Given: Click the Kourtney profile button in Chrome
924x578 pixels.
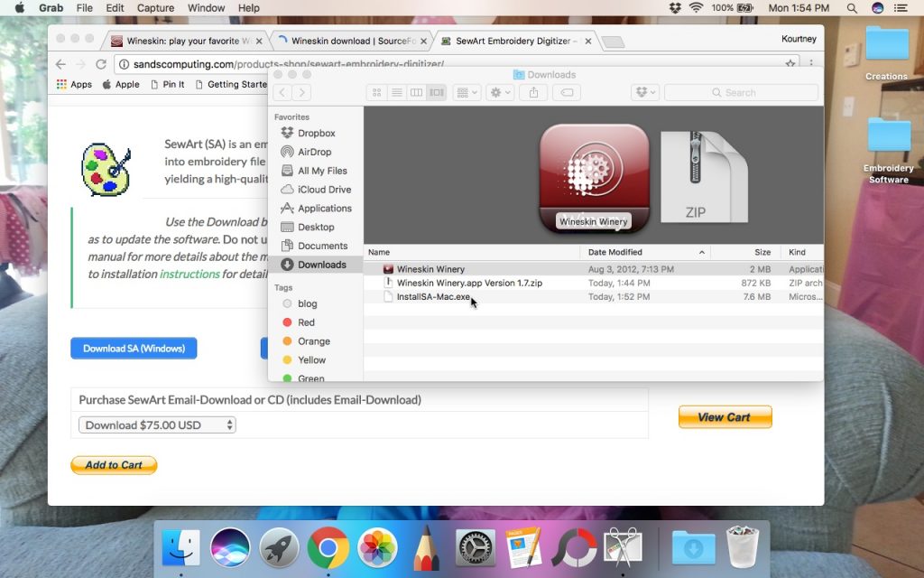Looking at the screenshot, I should point(799,39).
